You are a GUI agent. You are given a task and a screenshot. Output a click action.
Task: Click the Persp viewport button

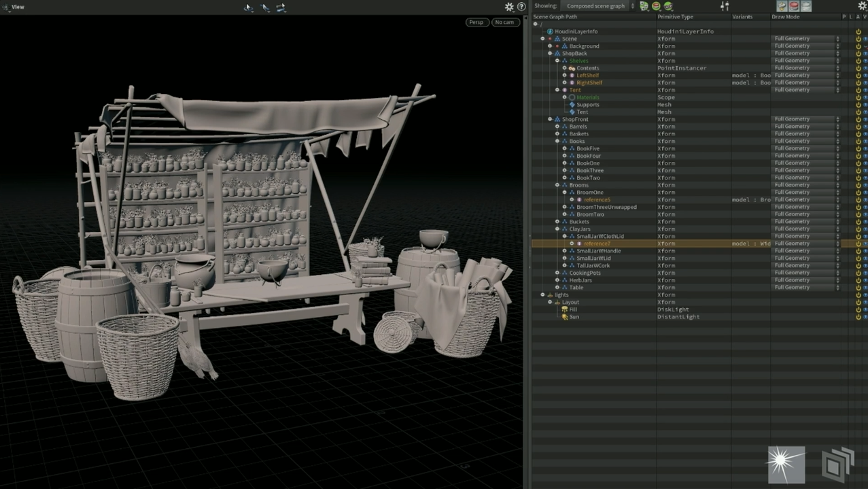[x=476, y=22]
